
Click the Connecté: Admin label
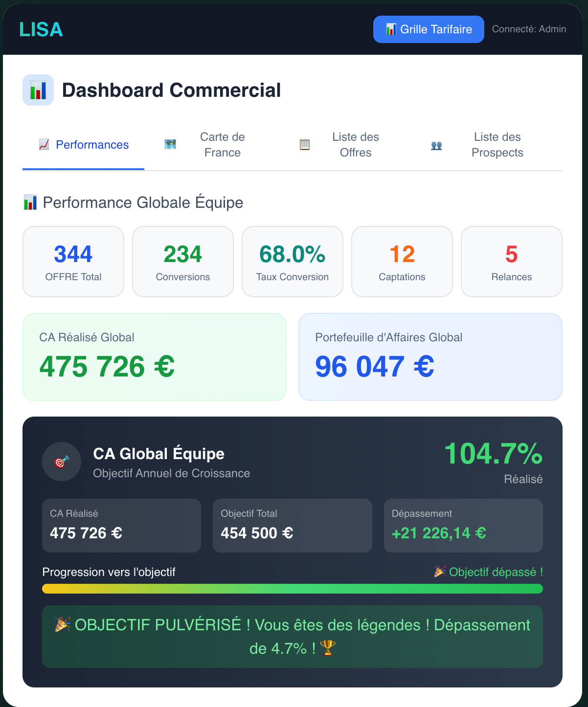coord(529,29)
